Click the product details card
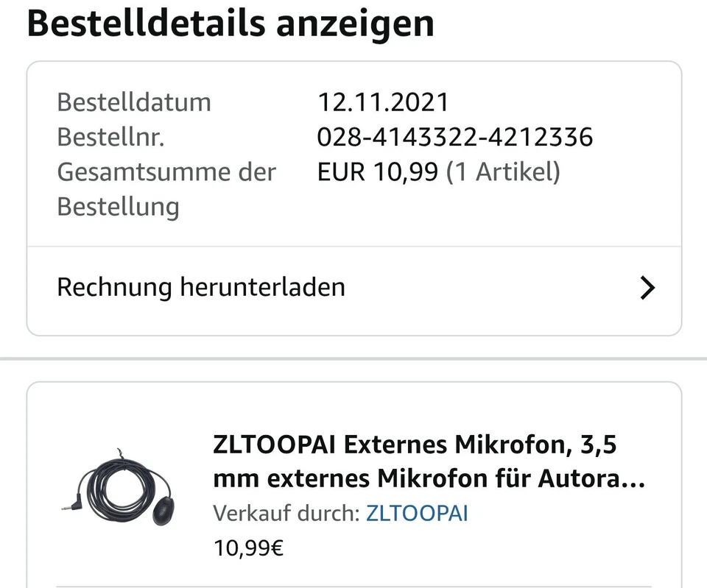This screenshot has height=588, width=707. click(x=353, y=486)
